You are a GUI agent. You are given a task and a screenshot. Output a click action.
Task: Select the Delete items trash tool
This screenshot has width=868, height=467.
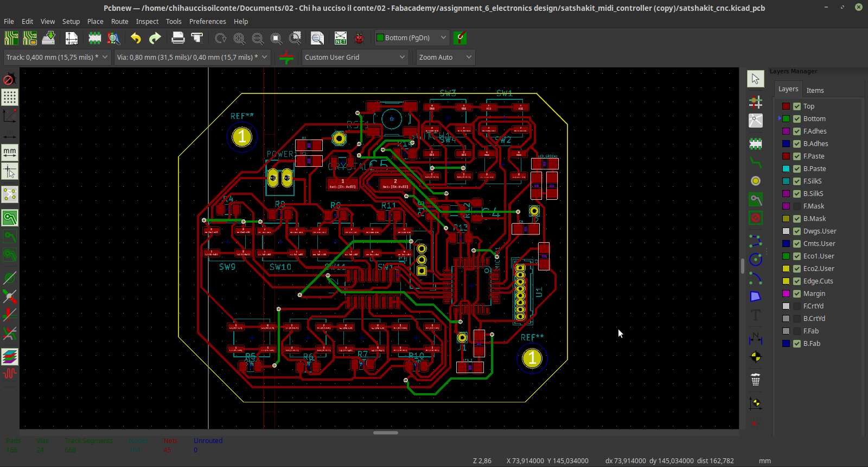[x=756, y=380]
